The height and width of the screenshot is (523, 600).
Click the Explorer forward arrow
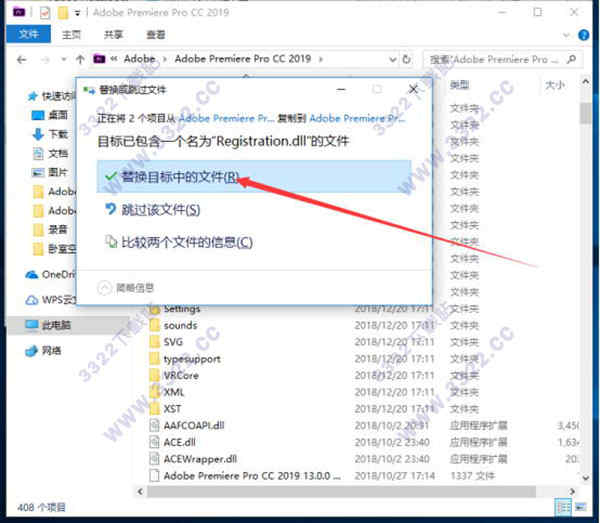(45, 60)
